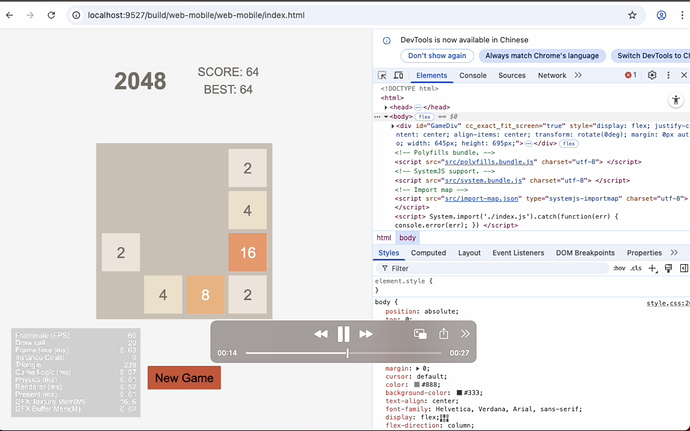Image resolution: width=690 pixels, height=431 pixels.
Task: Reload the page
Action: (x=51, y=15)
